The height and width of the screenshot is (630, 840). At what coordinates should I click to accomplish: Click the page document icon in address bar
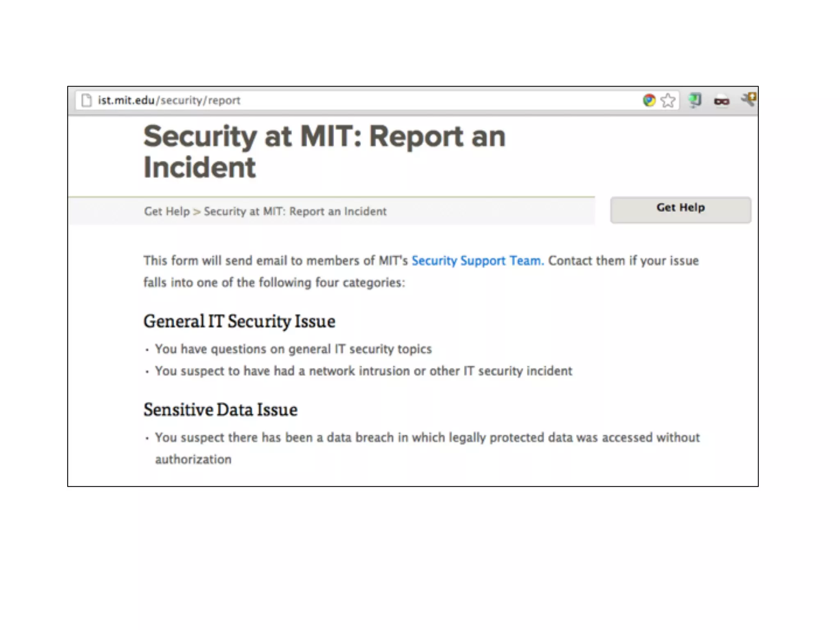(x=86, y=100)
